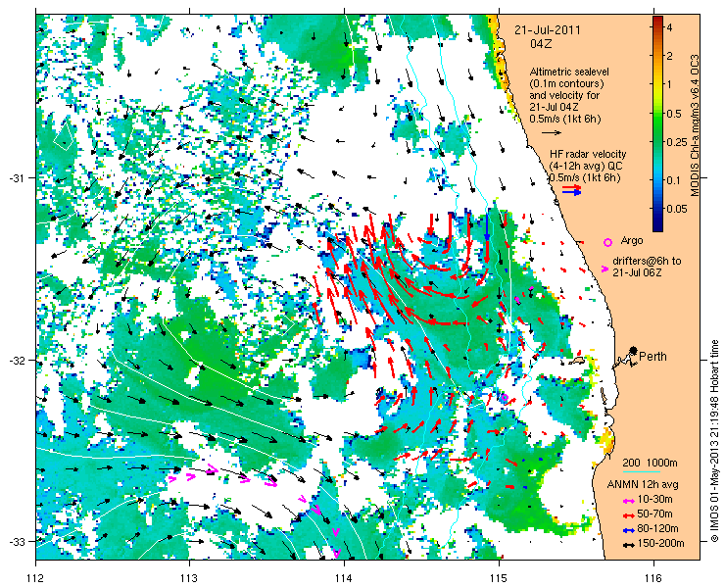Click the colorbar tick label '4'
The image size is (725, 588).
pos(669,27)
